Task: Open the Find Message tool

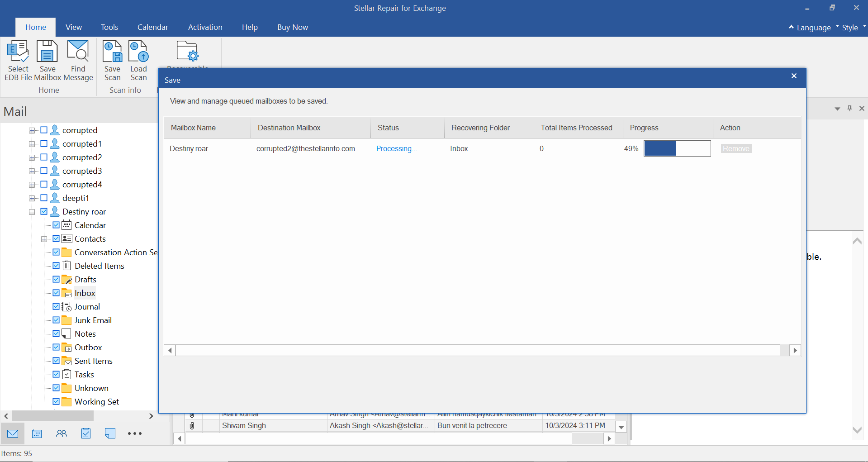Action: coord(78,52)
